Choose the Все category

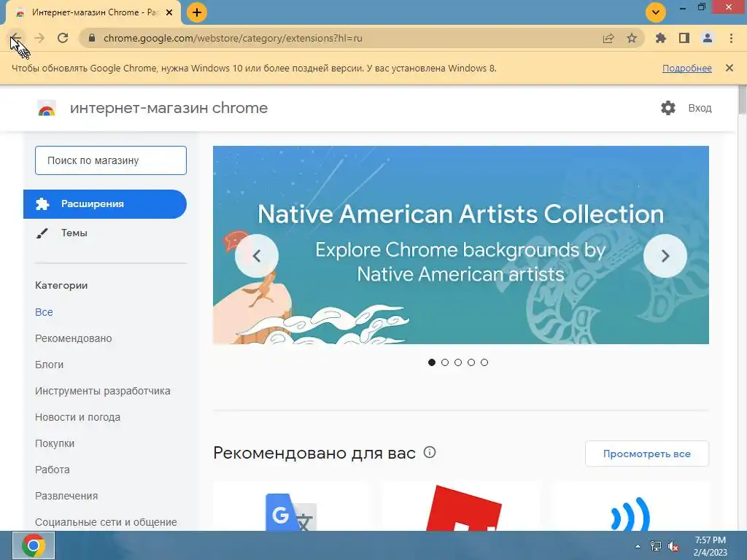click(44, 312)
